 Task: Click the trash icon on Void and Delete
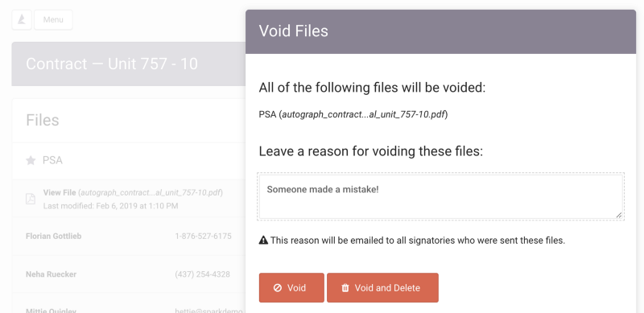pyautogui.click(x=345, y=288)
